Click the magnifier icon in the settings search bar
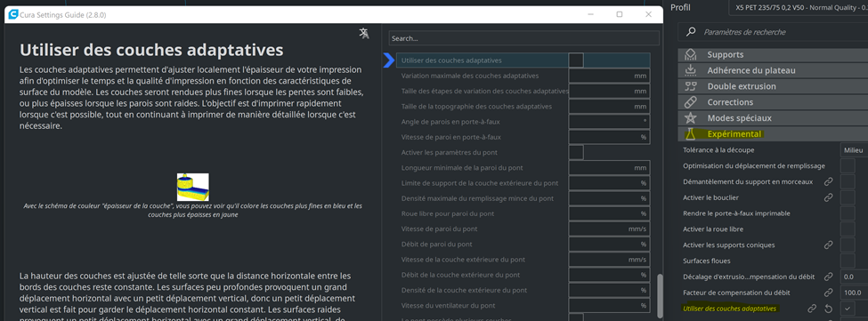 click(x=691, y=32)
